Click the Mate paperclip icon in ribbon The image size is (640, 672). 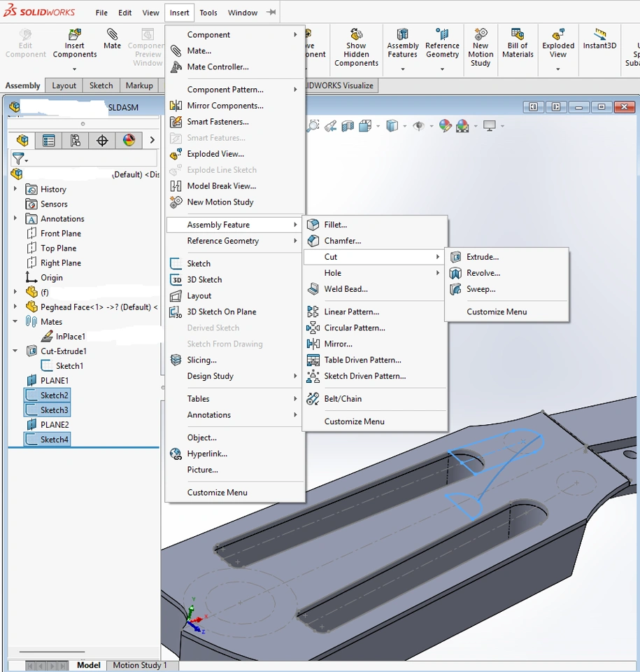coord(112,34)
